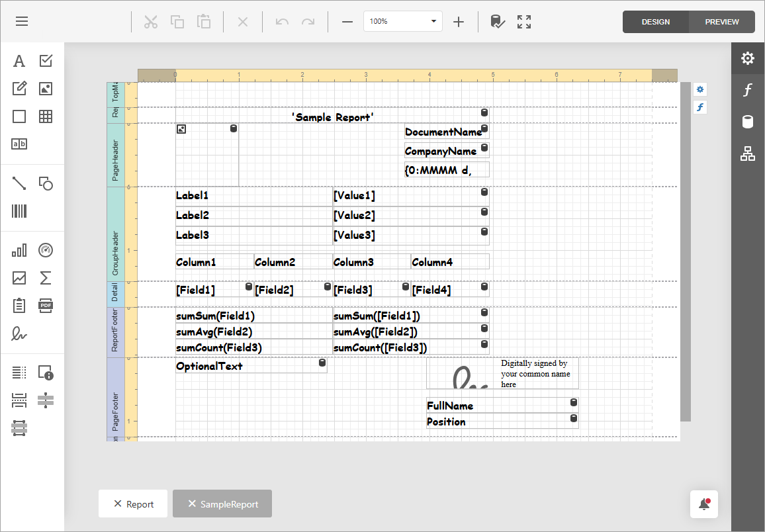
Task: Select the Sparkline tool
Action: coord(19,278)
